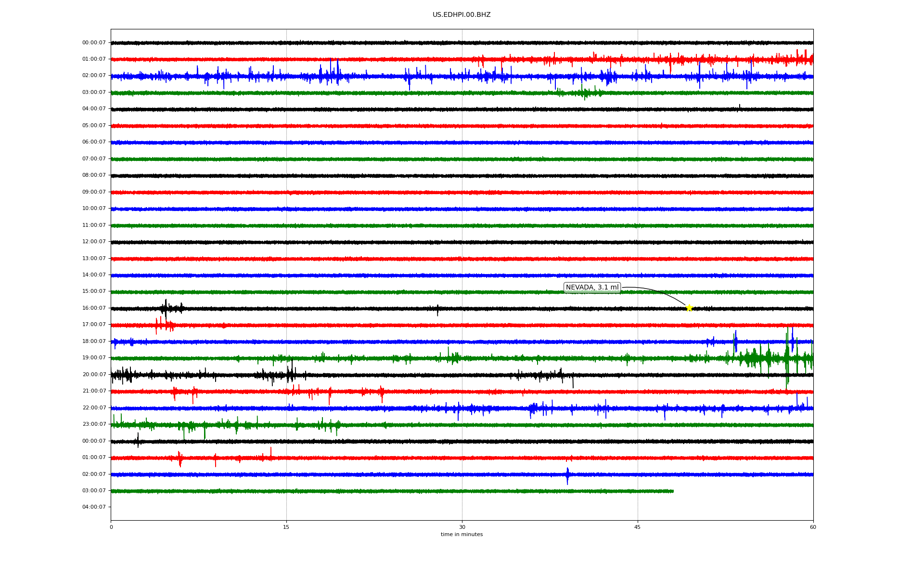Click the 04:00:07 label at the bottom
The width and height of the screenshot is (924, 578).
[94, 507]
